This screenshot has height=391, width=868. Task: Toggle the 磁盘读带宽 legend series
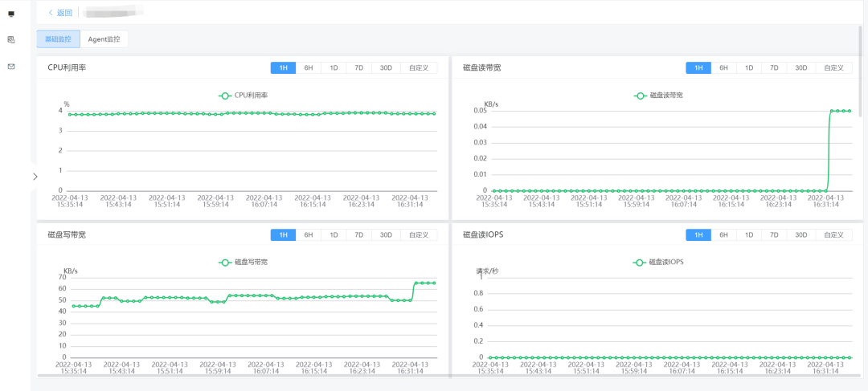tap(659, 96)
